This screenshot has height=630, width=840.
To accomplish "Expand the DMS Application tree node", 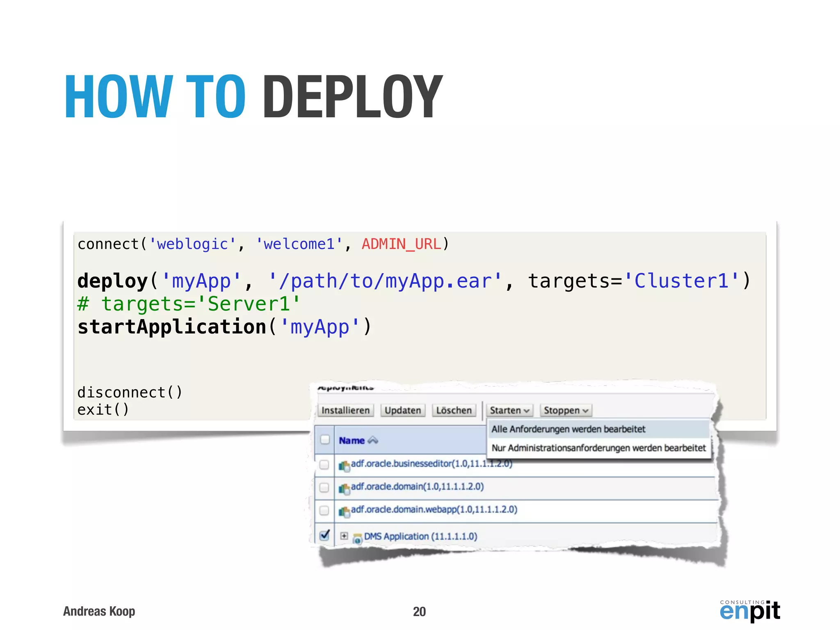I will coord(344,536).
